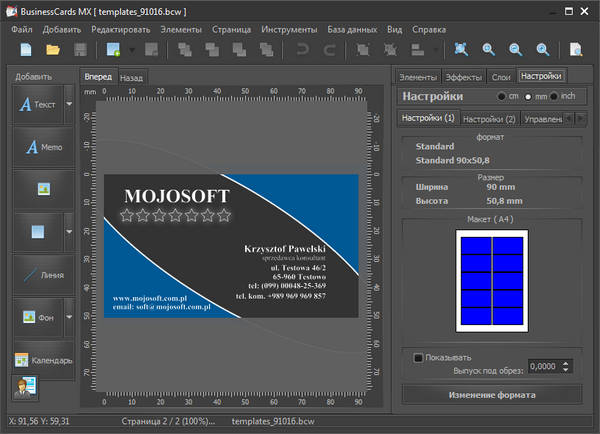600x434 pixels.
Task: Click the New document icon
Action: (26, 50)
